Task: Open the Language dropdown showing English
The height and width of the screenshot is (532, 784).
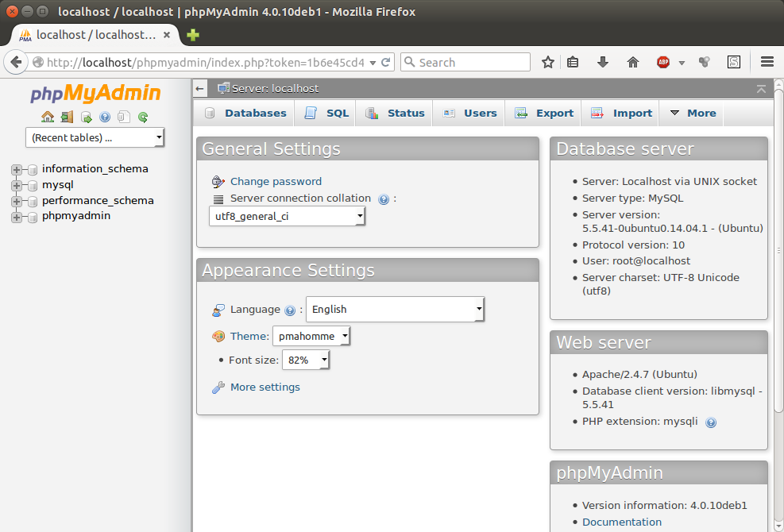Action: tap(395, 310)
